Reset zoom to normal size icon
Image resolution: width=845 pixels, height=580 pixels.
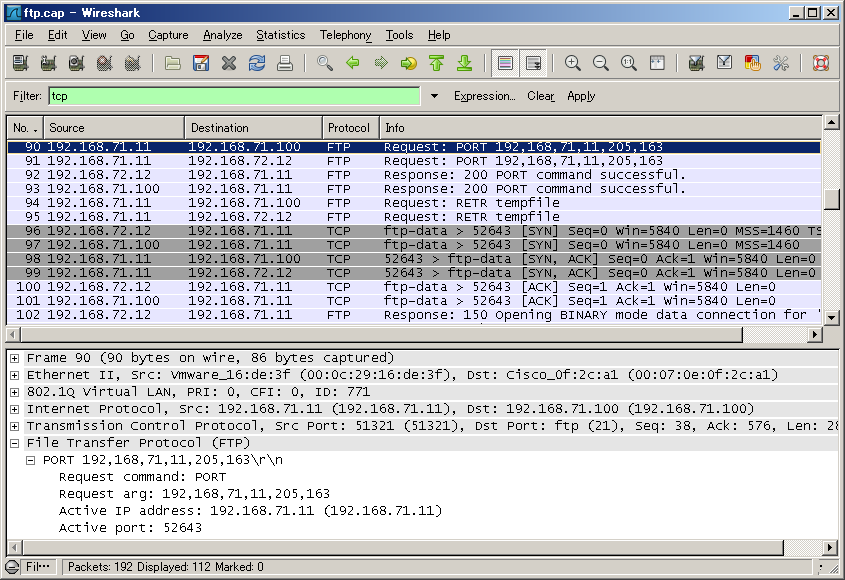(x=628, y=63)
